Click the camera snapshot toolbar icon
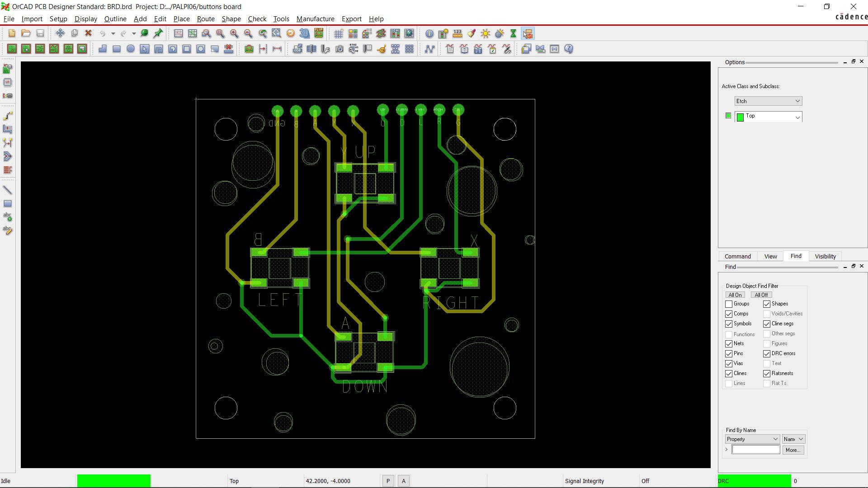The height and width of the screenshot is (488, 868). tap(340, 49)
